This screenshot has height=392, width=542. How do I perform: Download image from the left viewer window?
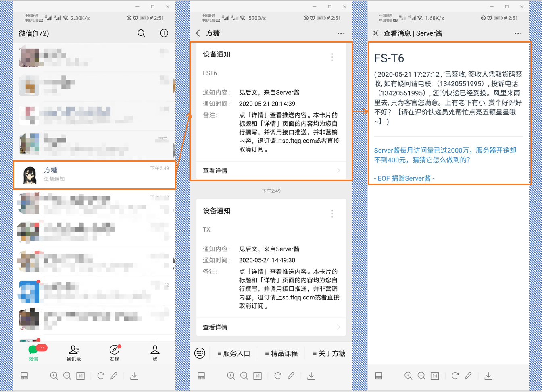click(x=134, y=375)
